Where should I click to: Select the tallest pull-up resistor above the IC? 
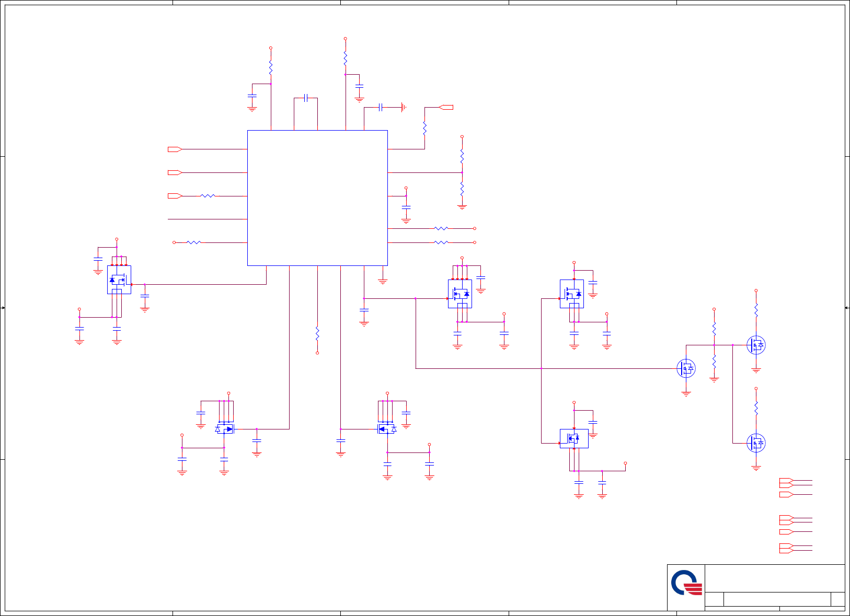(x=346, y=58)
